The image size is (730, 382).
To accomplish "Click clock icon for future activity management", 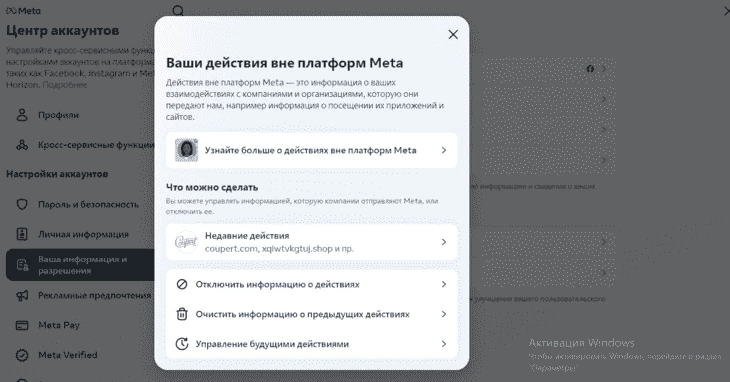I will pyautogui.click(x=182, y=344).
